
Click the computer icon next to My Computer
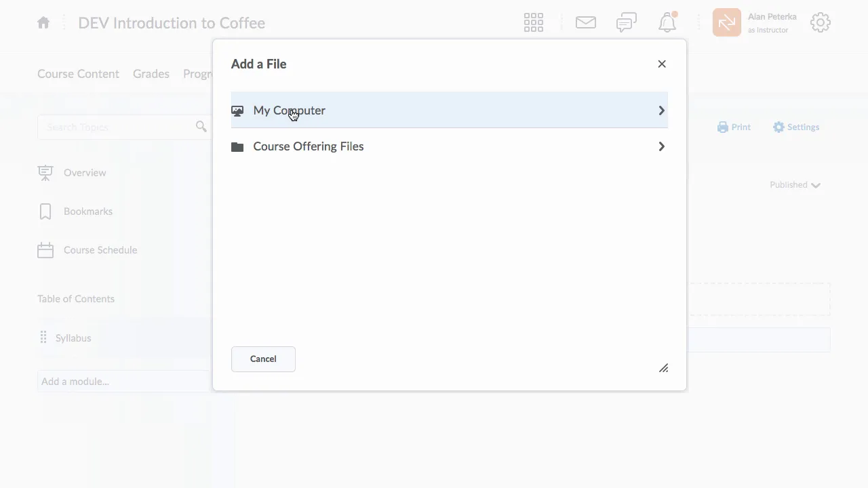tap(237, 111)
